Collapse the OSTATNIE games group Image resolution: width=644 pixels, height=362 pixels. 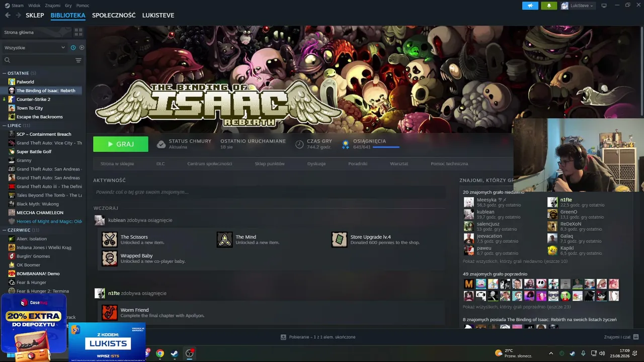[x=5, y=73]
